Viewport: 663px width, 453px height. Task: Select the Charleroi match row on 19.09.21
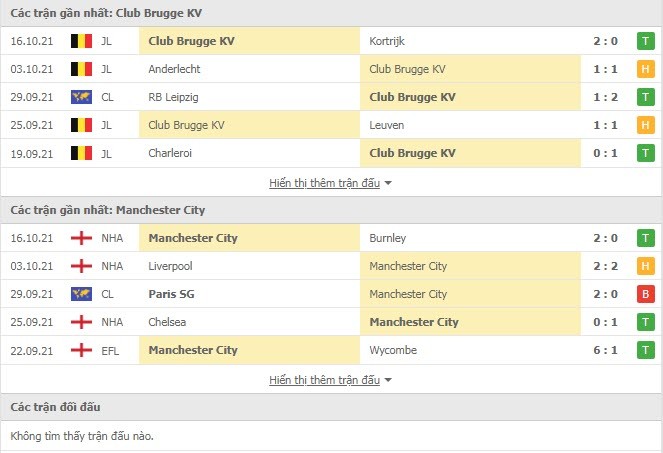332,153
